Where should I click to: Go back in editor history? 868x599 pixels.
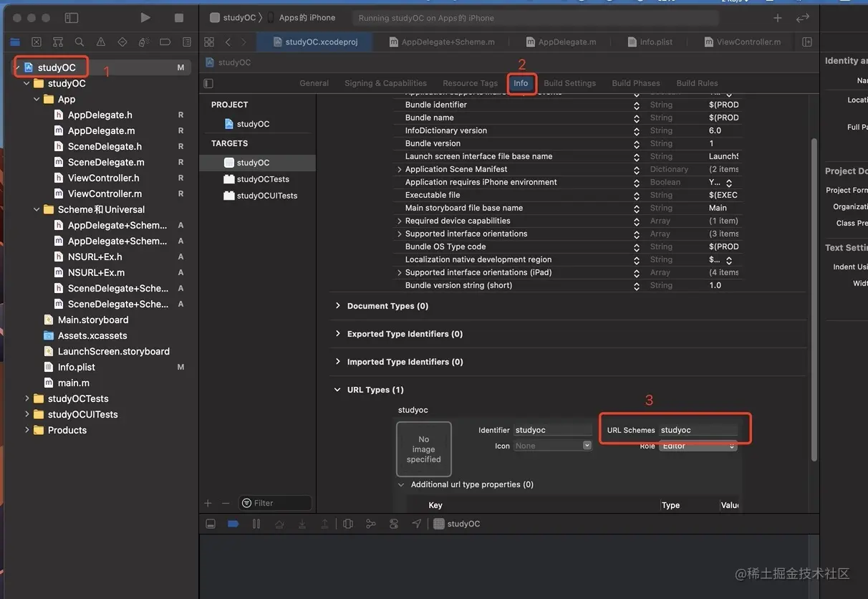(228, 42)
